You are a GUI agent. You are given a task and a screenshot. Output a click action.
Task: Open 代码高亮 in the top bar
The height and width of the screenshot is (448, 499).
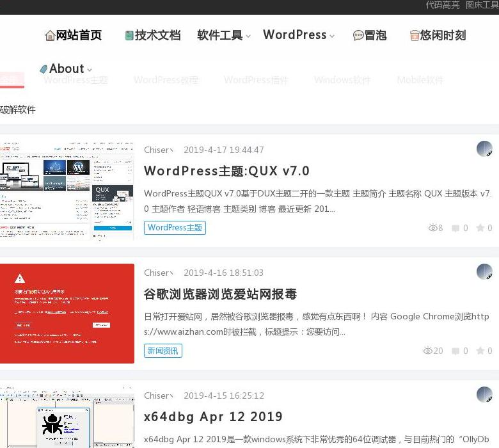tap(443, 4)
